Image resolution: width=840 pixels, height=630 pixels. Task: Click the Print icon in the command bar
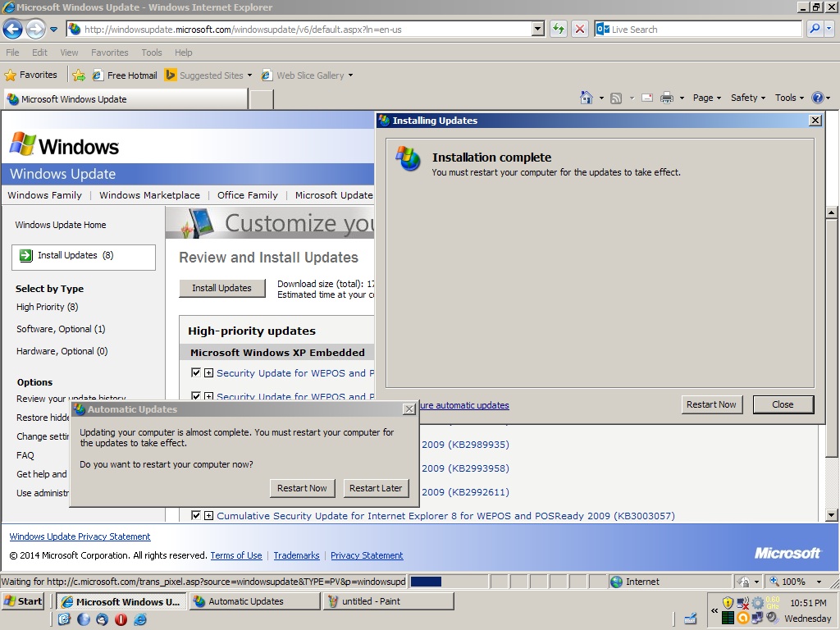pos(666,98)
